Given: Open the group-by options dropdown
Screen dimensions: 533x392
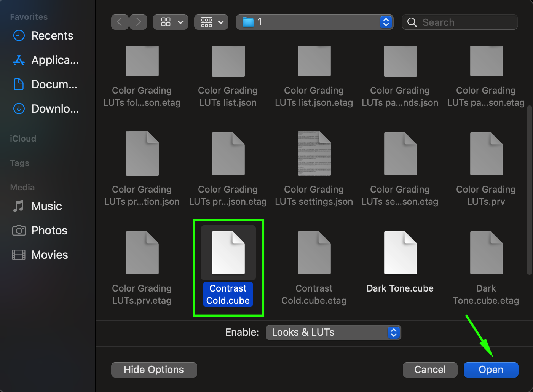Looking at the screenshot, I should pyautogui.click(x=211, y=22).
